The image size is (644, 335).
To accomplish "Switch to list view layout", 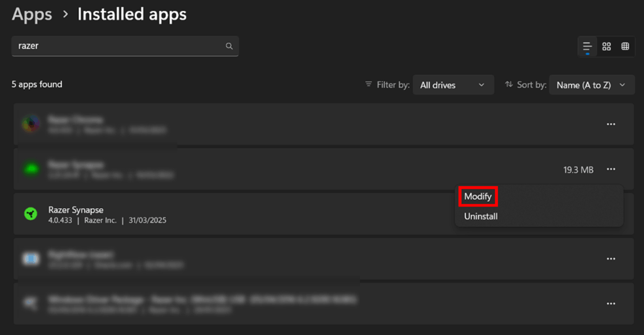I will coord(587,47).
